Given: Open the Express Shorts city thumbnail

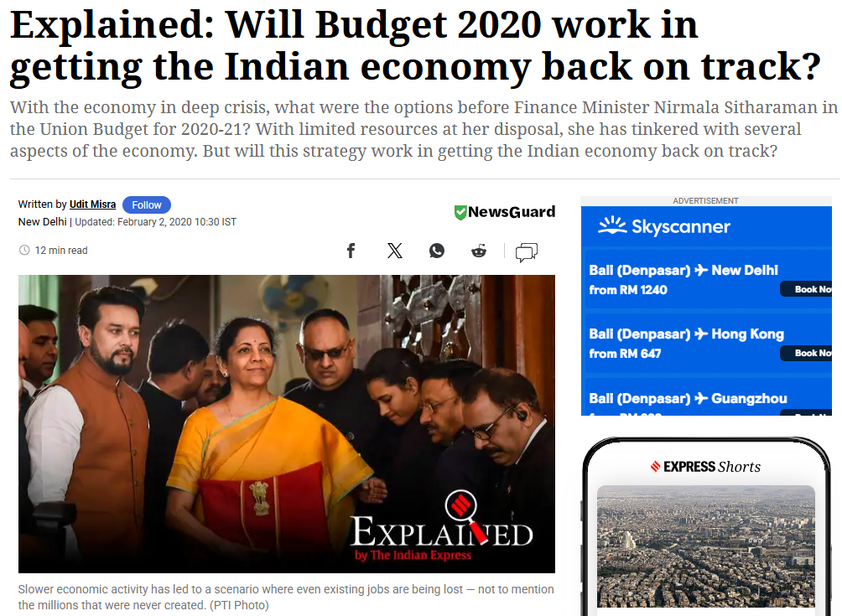Looking at the screenshot, I should click(705, 546).
